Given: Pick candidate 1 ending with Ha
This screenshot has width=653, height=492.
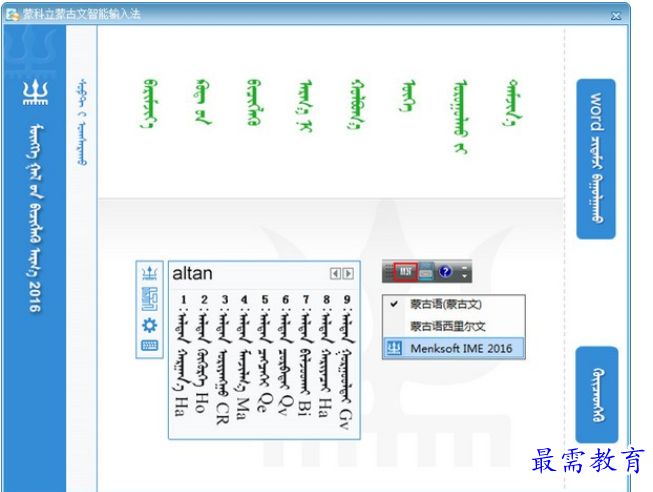Looking at the screenshot, I should (x=182, y=357).
